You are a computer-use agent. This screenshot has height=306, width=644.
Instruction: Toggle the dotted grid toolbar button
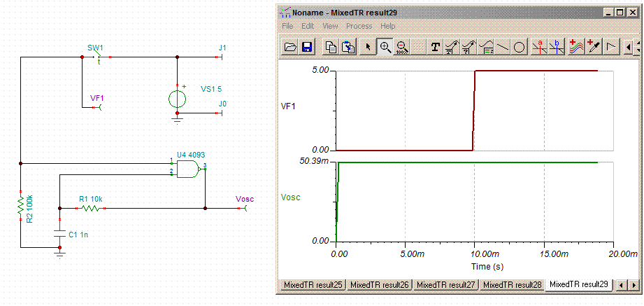[417, 48]
